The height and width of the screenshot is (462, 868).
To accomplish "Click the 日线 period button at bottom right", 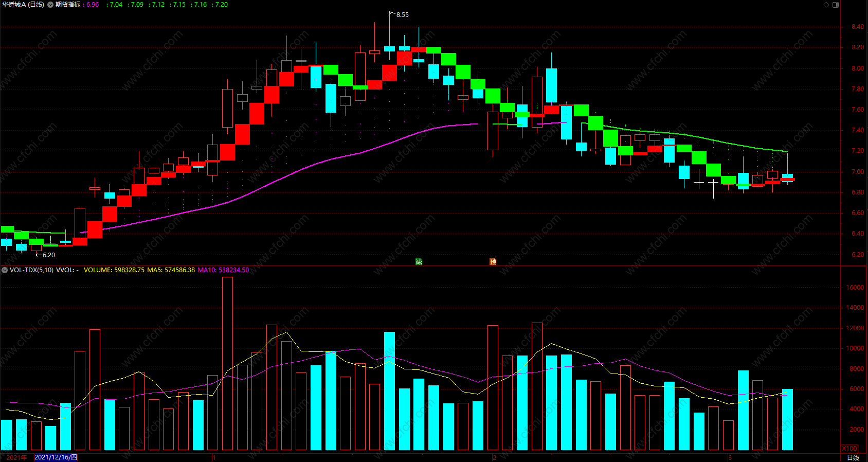I will point(853,457).
